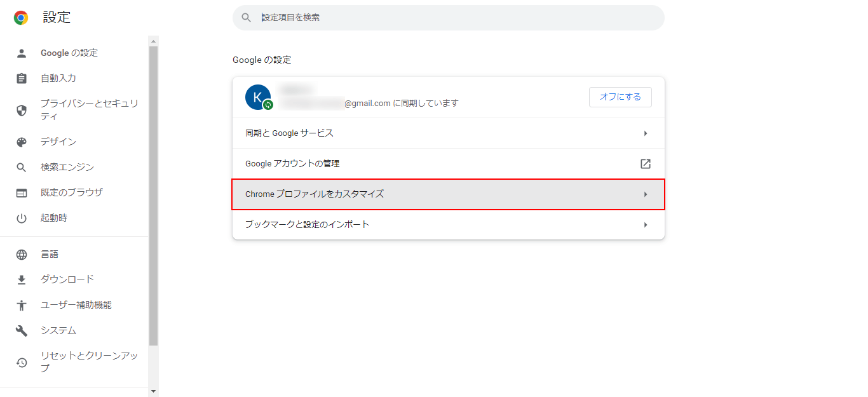Click the clipboard icon for 自動入力

(22, 79)
